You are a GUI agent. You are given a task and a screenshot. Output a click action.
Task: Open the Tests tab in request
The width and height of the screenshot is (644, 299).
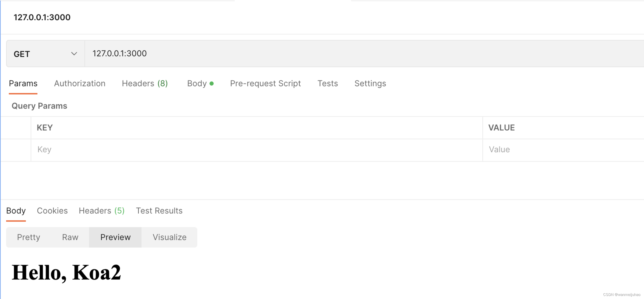(x=328, y=83)
